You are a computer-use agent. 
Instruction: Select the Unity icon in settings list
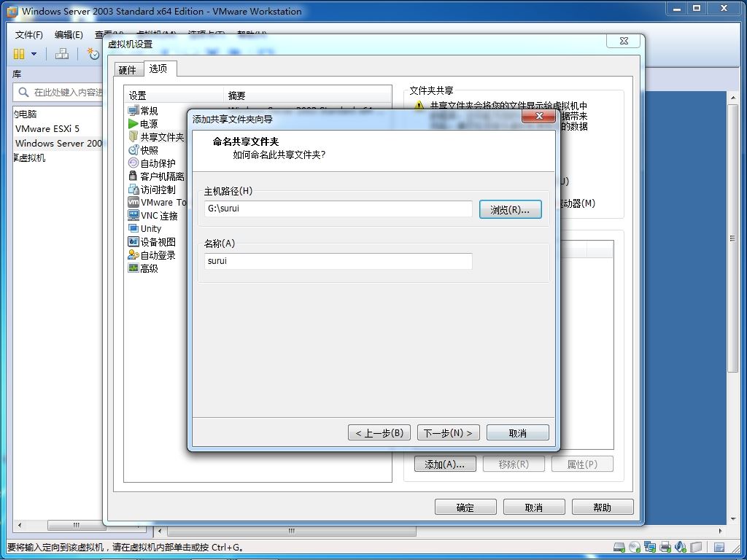click(133, 228)
